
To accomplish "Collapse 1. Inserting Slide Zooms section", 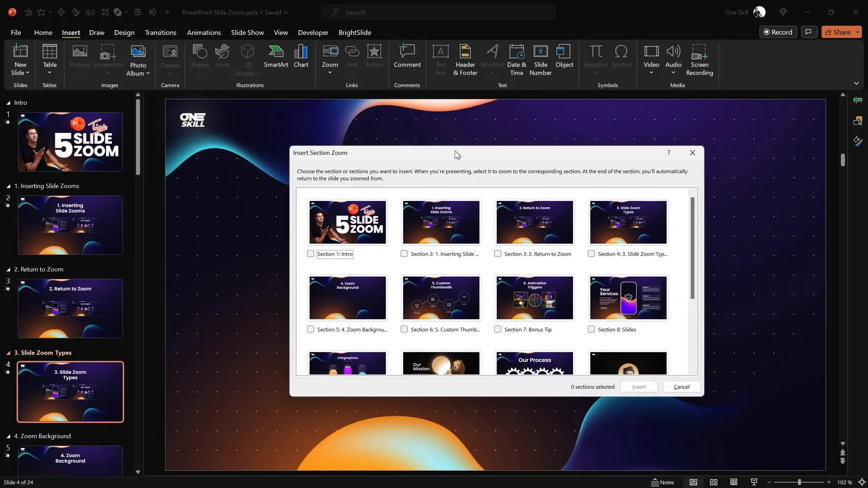I will [8, 186].
